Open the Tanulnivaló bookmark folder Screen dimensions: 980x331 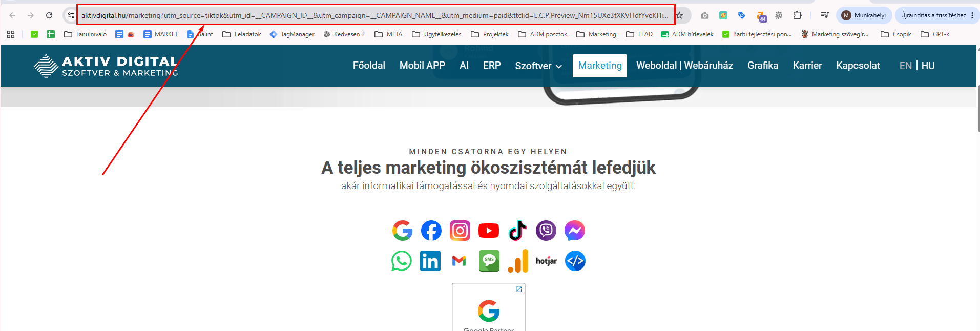85,34
